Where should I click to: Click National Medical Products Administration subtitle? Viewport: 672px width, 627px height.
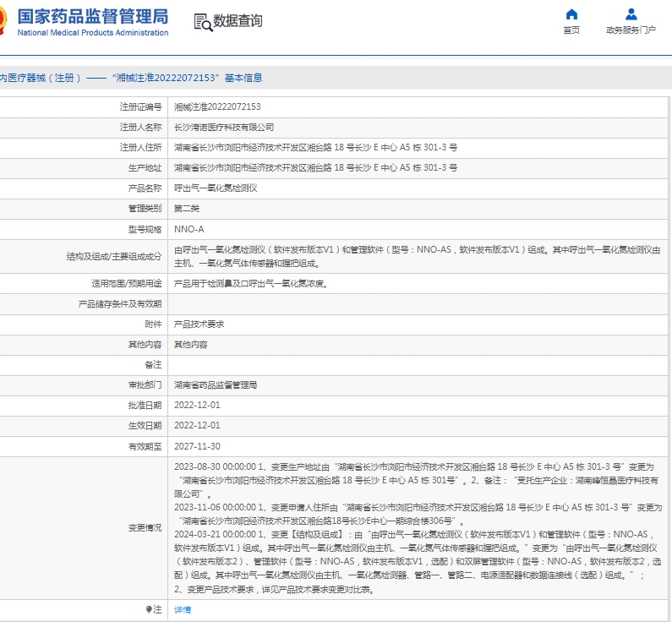click(93, 33)
